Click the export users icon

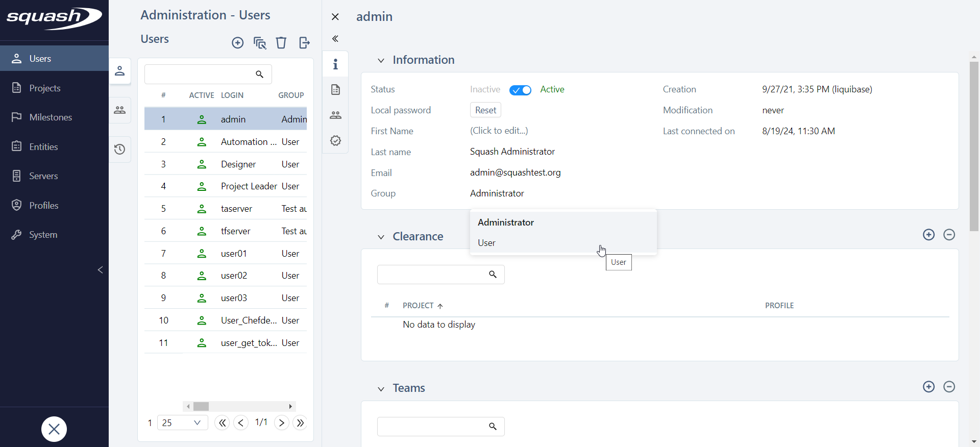pos(304,43)
